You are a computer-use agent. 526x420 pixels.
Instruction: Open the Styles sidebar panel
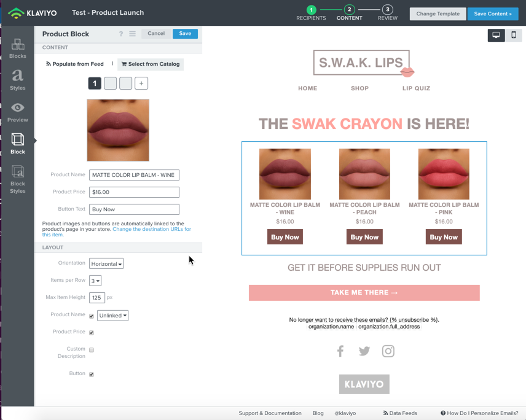click(17, 80)
